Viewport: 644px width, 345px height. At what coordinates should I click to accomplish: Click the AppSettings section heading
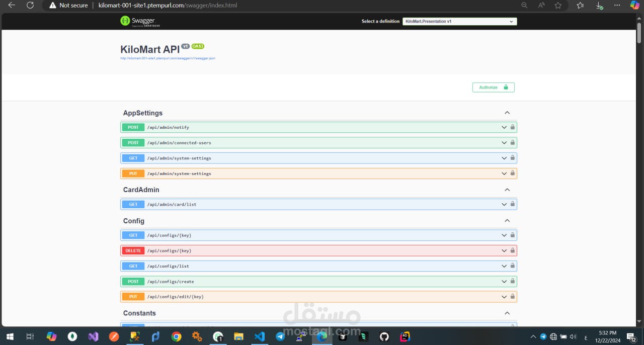coord(143,113)
